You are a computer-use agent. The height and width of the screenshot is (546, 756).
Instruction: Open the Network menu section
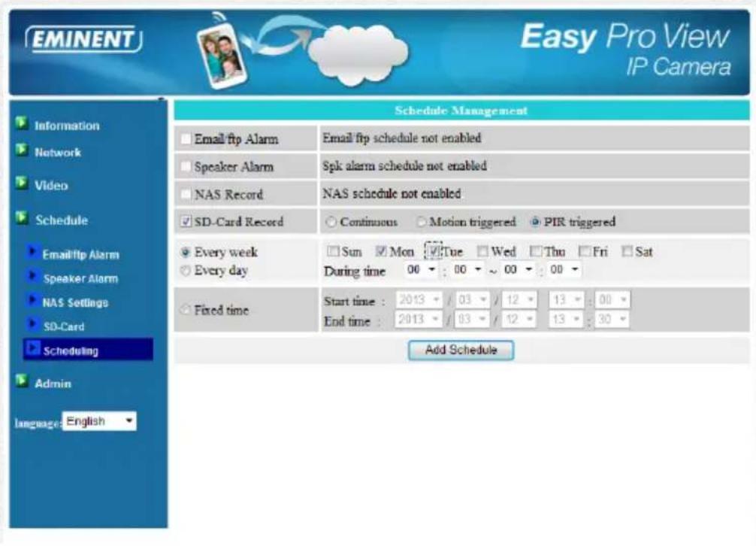click(x=57, y=153)
